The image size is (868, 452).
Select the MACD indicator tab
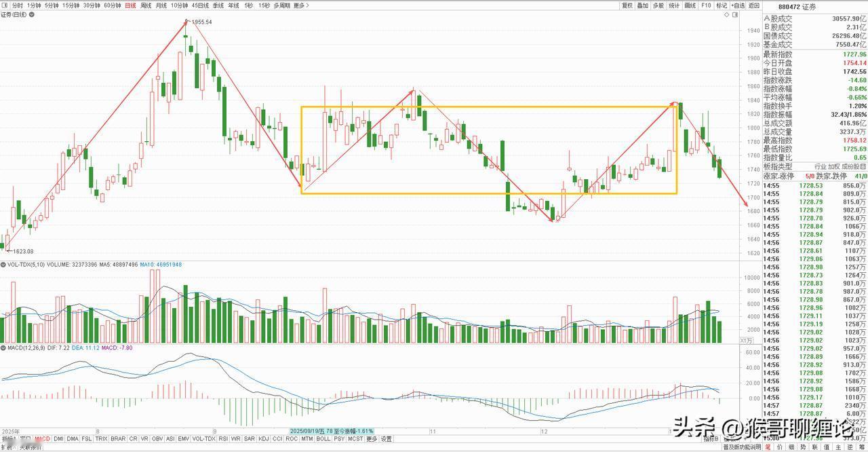click(x=43, y=438)
